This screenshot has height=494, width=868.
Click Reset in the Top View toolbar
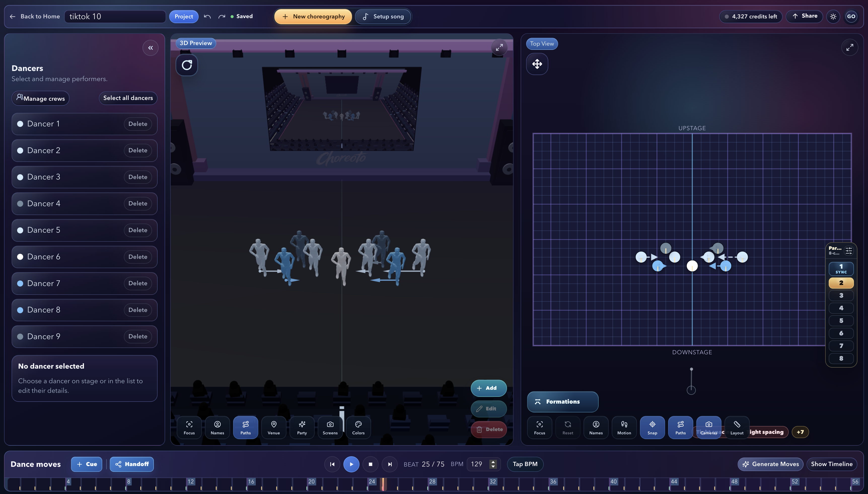pos(568,427)
